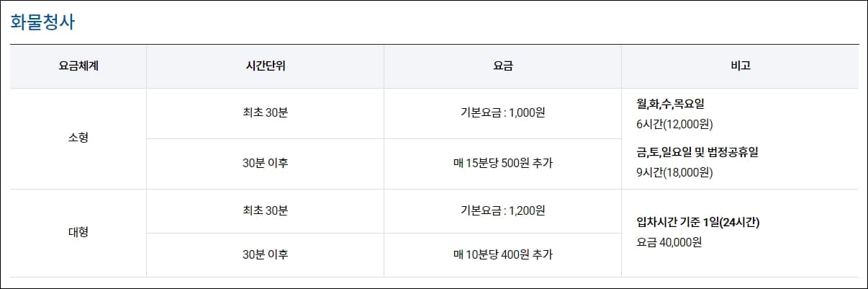Click 30분 이후 cell in 대형 row
Image resolution: width=868 pixels, height=289 pixels.
[x=265, y=255]
